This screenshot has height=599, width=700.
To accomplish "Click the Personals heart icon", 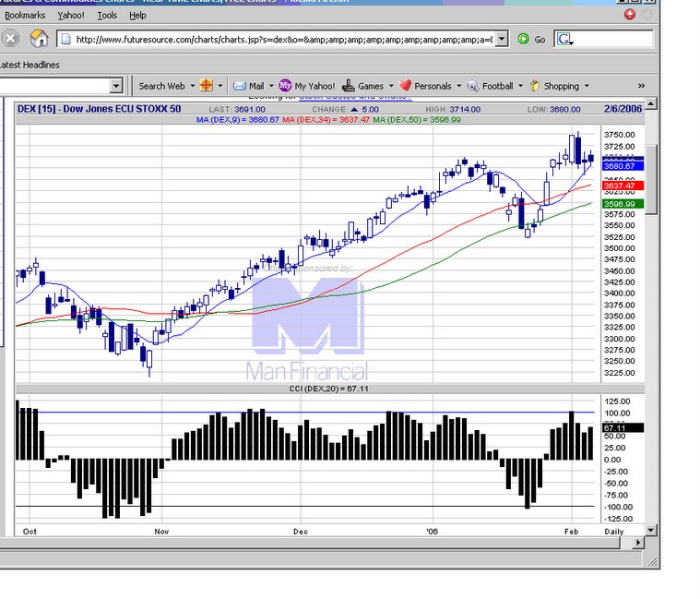I will [x=405, y=85].
